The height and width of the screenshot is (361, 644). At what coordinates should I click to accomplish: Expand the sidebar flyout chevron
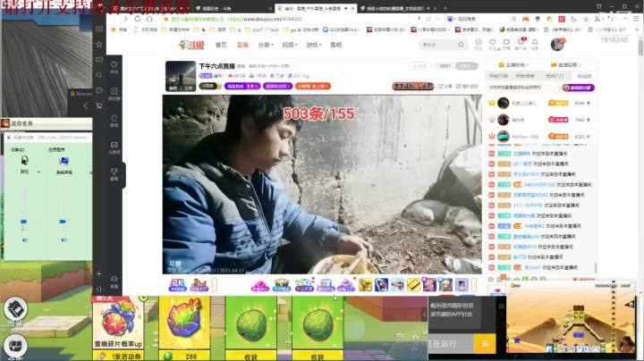(123, 176)
